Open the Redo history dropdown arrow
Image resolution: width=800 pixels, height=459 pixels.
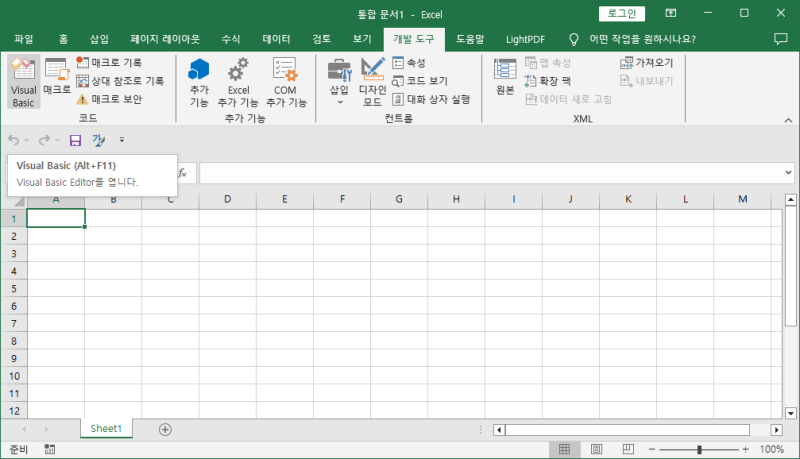58,140
